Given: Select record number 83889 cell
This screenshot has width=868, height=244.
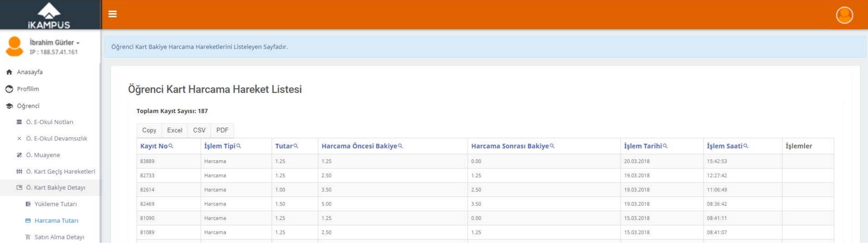Looking at the screenshot, I should 169,161.
